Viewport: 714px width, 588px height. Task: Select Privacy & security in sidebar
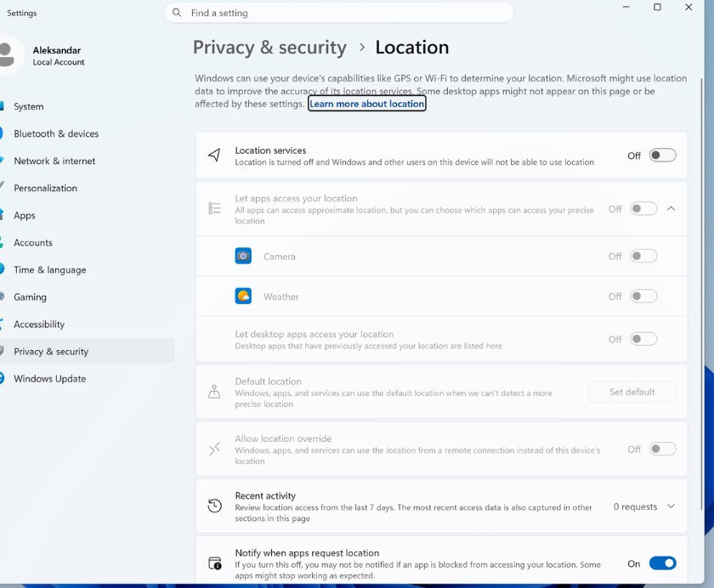coord(87,351)
